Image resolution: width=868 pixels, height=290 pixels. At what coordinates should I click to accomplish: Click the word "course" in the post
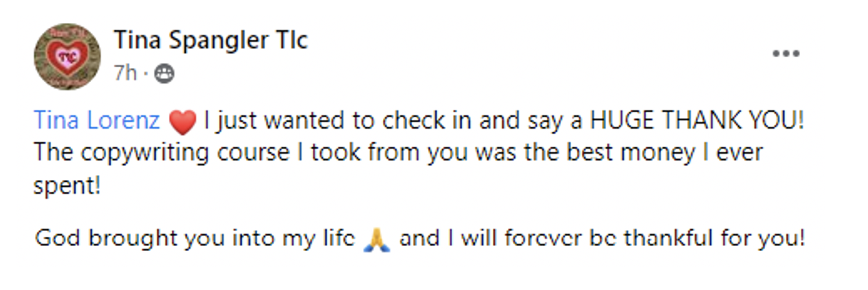(253, 153)
